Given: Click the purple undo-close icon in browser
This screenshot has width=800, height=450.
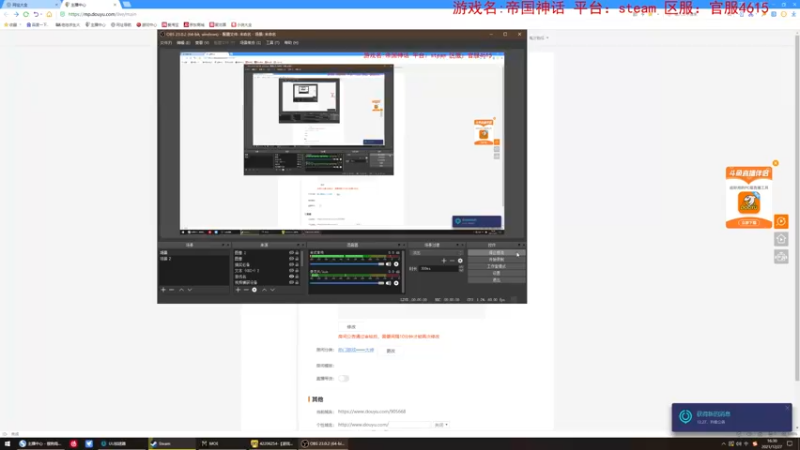Looking at the screenshot, I should pyautogui.click(x=36, y=14).
